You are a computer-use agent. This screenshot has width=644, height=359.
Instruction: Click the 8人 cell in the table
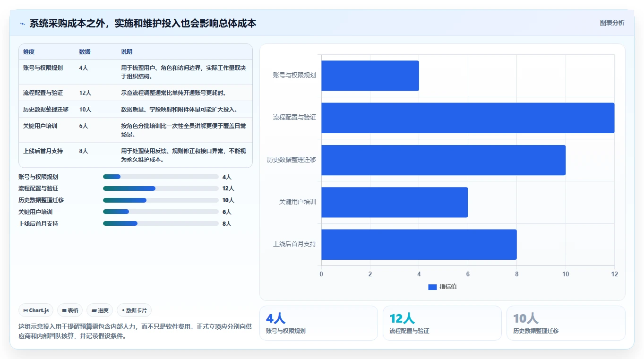(x=84, y=151)
